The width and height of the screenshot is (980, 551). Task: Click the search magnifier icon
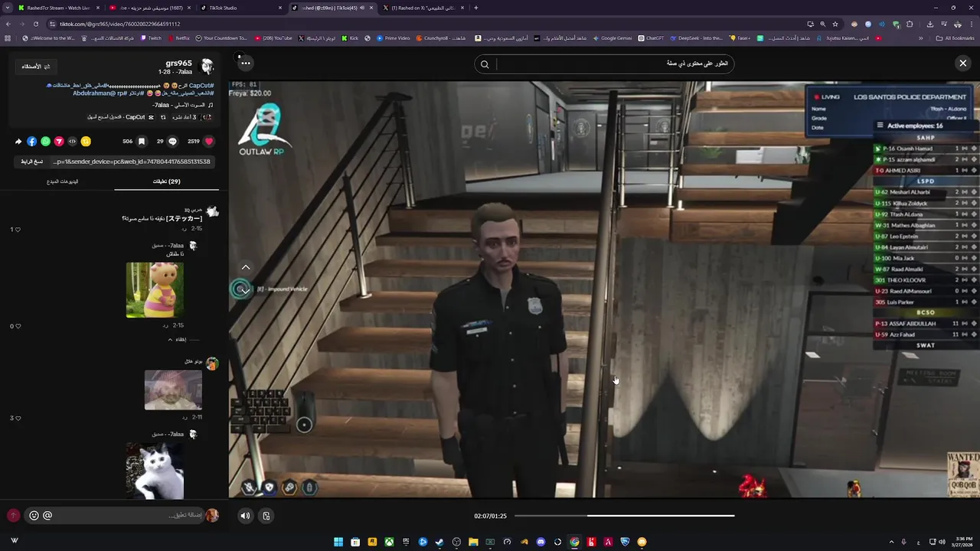coord(485,64)
